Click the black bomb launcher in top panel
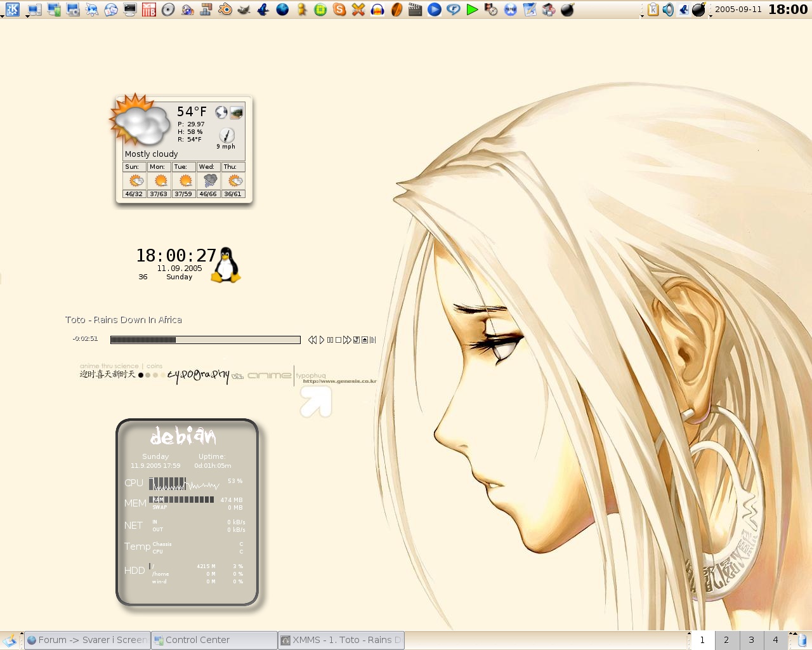The width and height of the screenshot is (812, 650). 568,10
